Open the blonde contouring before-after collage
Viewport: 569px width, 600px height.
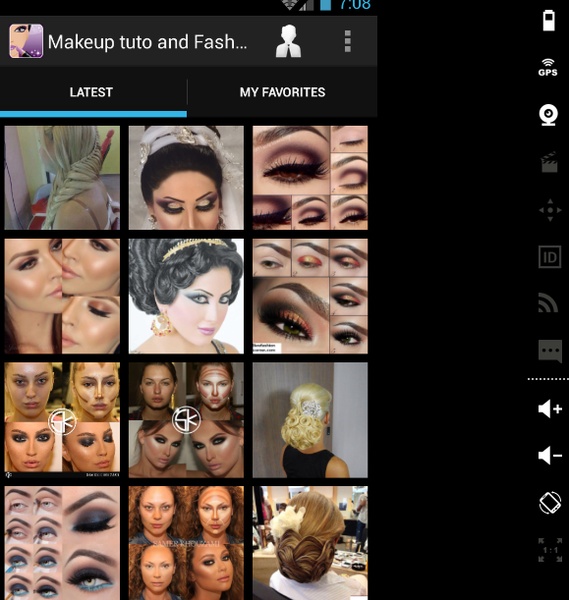tap(62, 420)
